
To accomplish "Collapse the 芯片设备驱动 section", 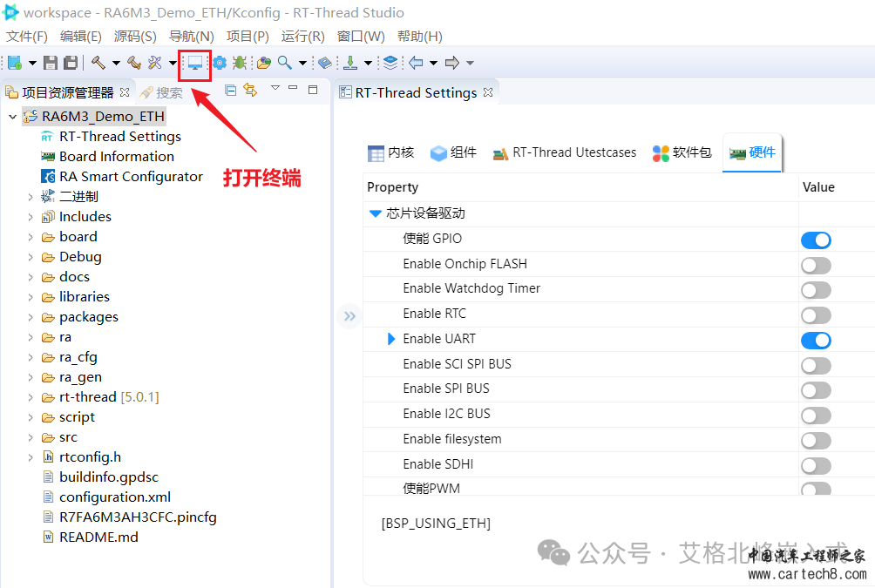I will point(376,213).
